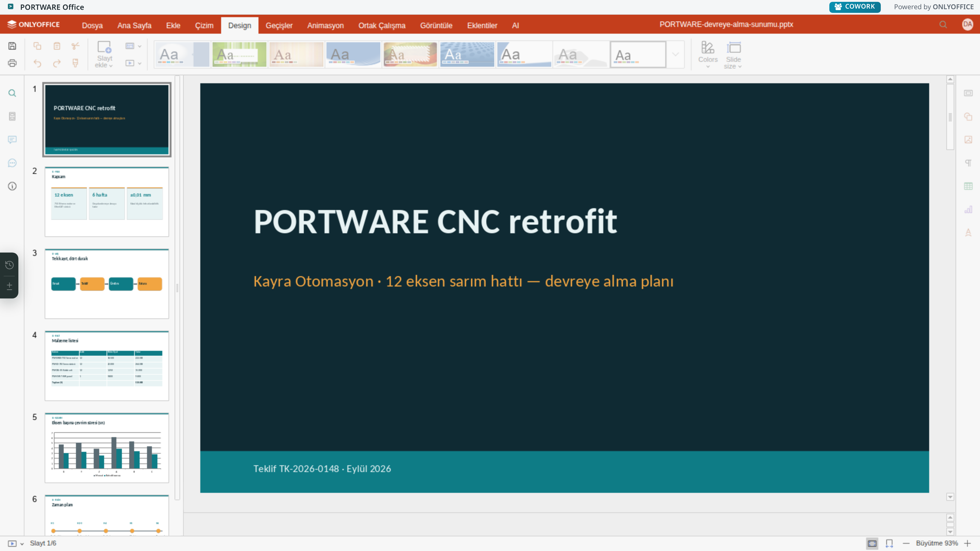The image size is (980, 551).
Task: Click the Print icon
Action: click(12, 63)
